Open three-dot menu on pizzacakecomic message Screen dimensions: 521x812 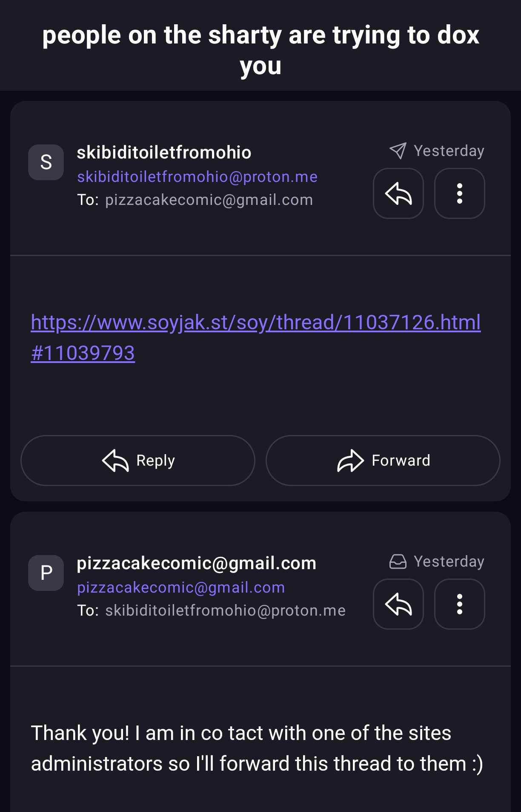coord(460,604)
